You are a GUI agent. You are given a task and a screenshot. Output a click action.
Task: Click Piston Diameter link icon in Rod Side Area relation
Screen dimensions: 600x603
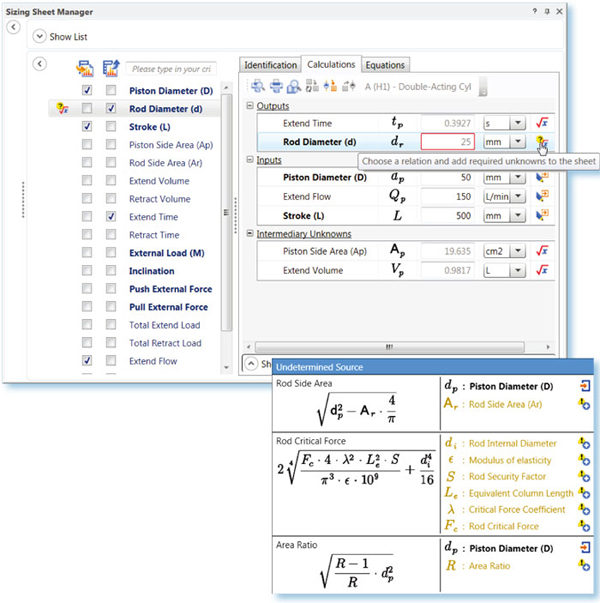coord(585,386)
